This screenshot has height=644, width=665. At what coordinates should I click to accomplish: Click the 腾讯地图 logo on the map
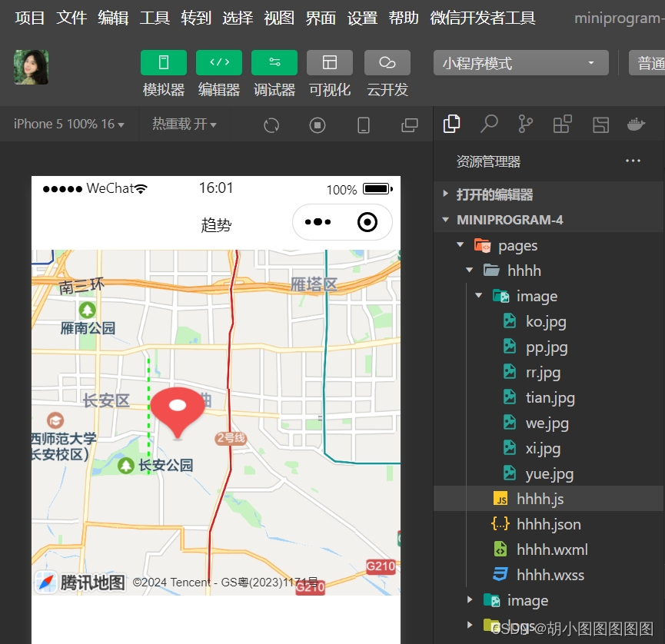pyautogui.click(x=80, y=582)
